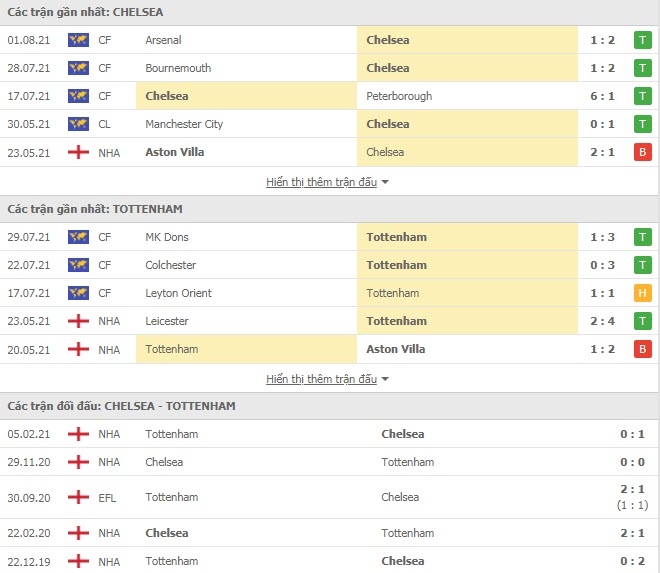Click the 6 : 1 score of Chelsea vs Peterborough
The image size is (660, 573).
pos(603,96)
